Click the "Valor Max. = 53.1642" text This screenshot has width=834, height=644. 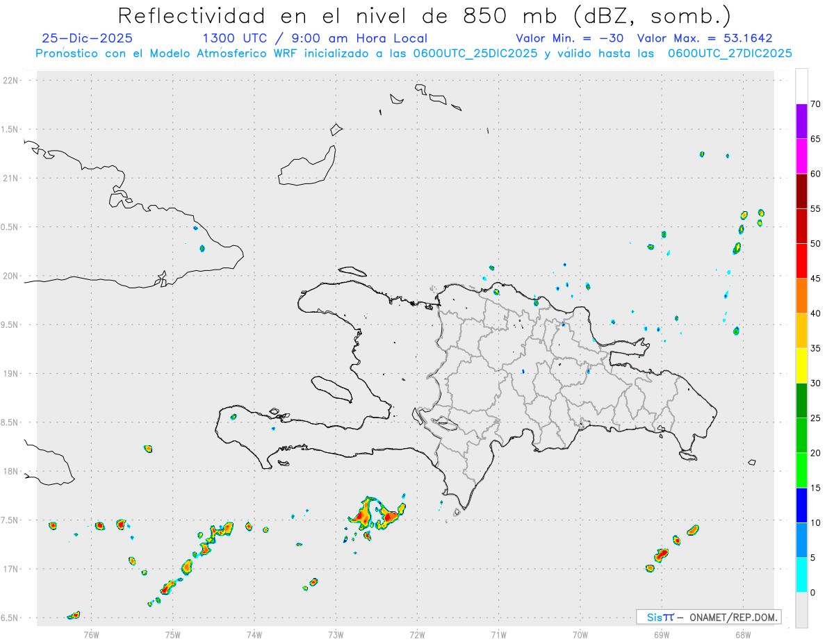point(705,38)
